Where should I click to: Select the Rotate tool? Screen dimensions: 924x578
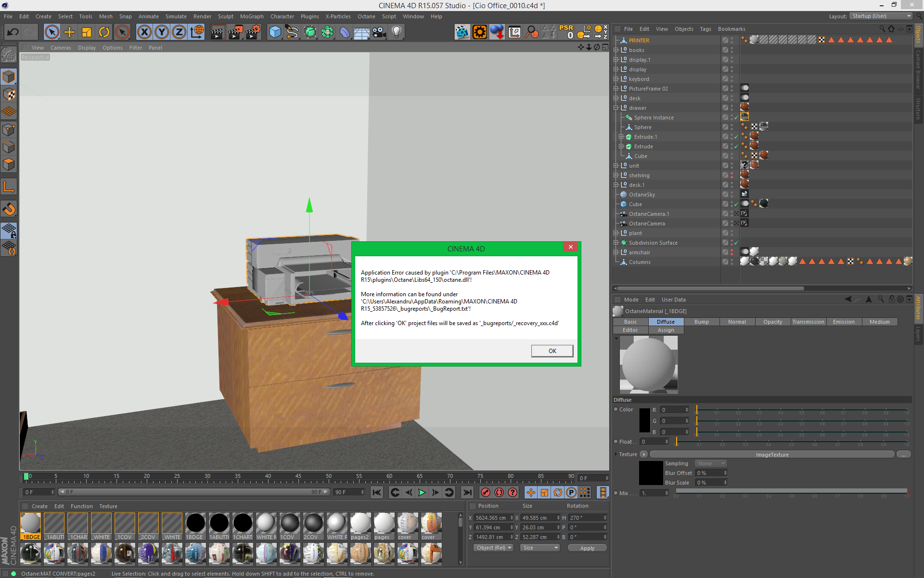[104, 32]
